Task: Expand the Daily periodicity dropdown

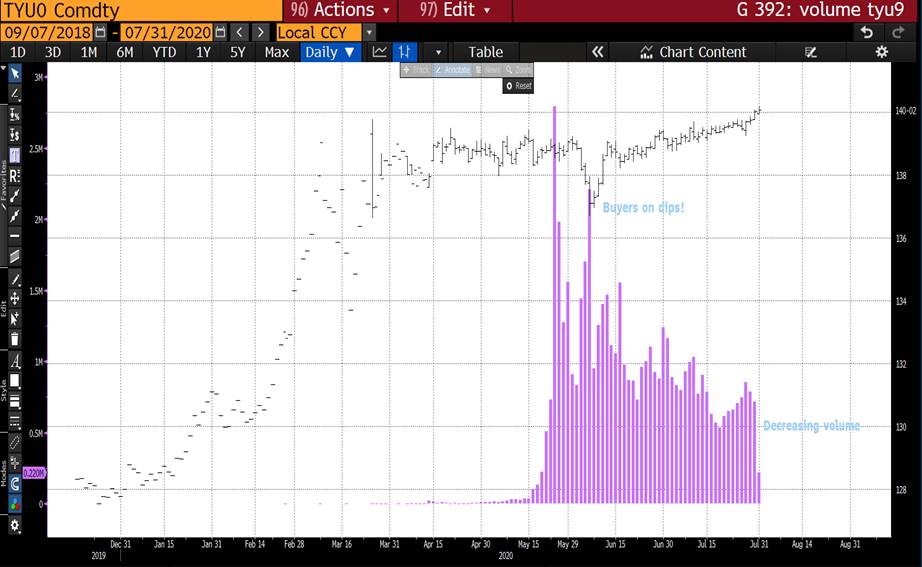Action: click(x=329, y=52)
